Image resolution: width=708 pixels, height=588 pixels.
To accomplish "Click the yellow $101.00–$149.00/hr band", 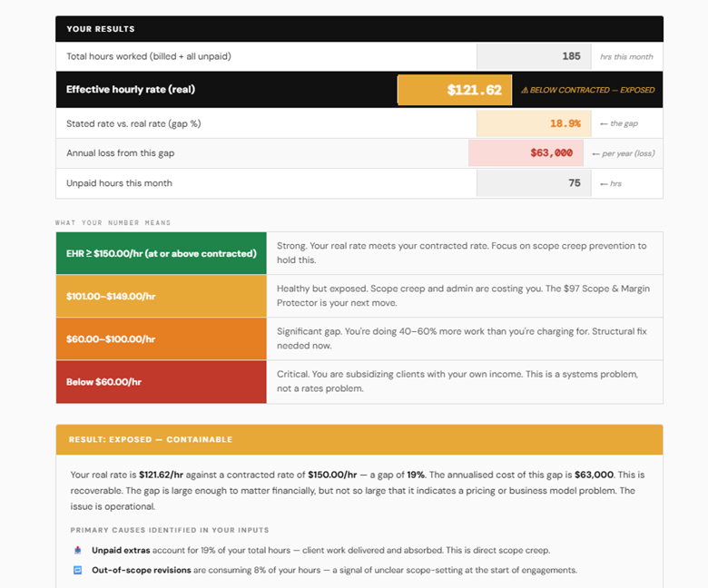I will click(161, 296).
